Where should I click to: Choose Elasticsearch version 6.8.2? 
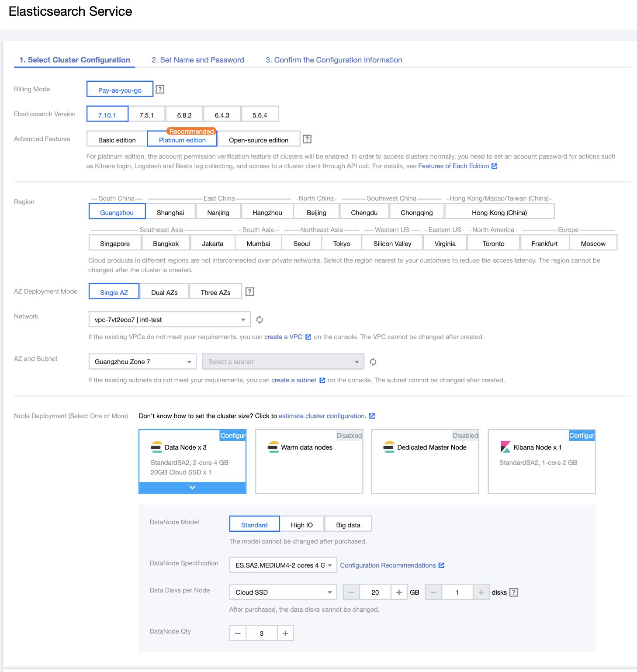[184, 114]
